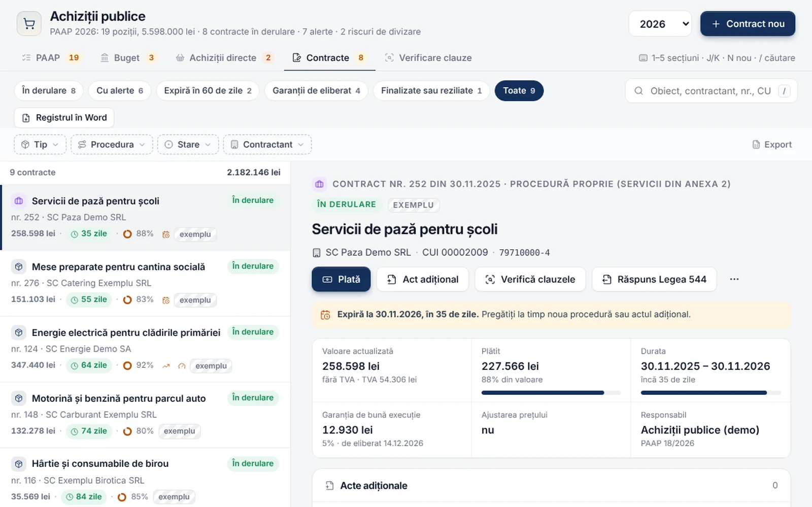Image resolution: width=812 pixels, height=507 pixels.
Task: Toggle Finalizate sau reziliate filter
Action: click(431, 90)
